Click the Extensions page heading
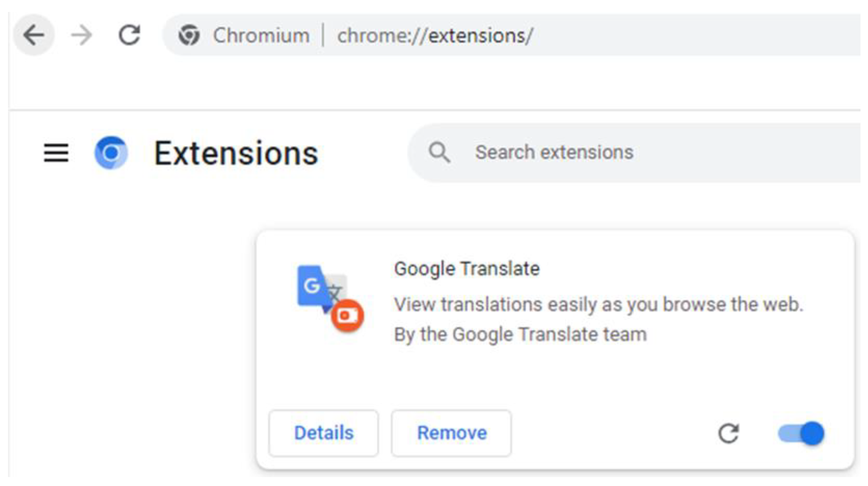The width and height of the screenshot is (868, 486). tap(236, 153)
